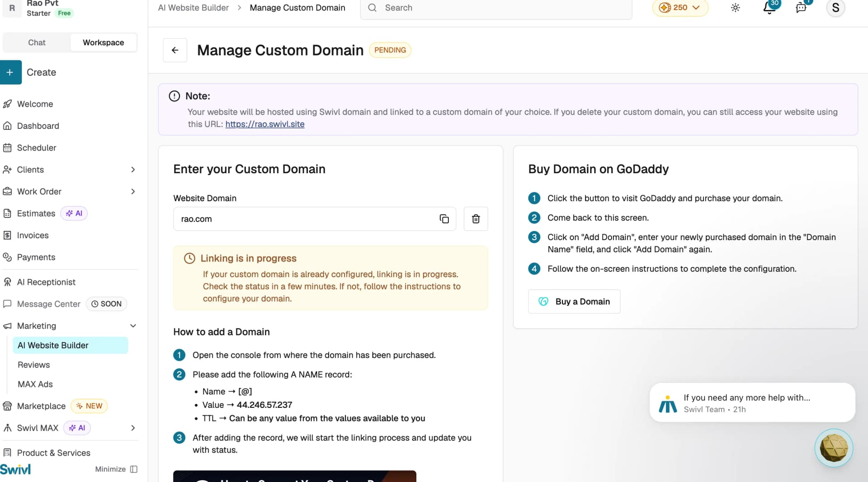Open Welcome in the sidebar
This screenshot has width=868, height=482.
[35, 104]
